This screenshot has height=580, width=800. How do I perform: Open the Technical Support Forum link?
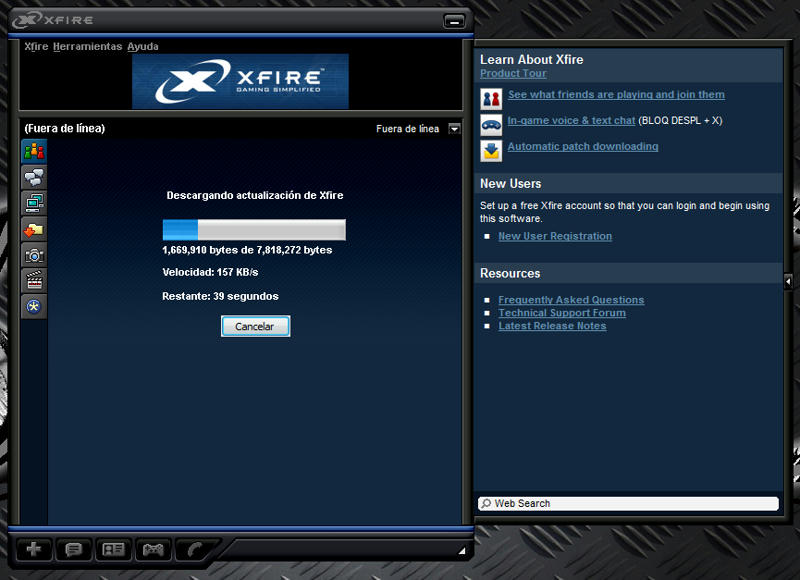click(562, 313)
